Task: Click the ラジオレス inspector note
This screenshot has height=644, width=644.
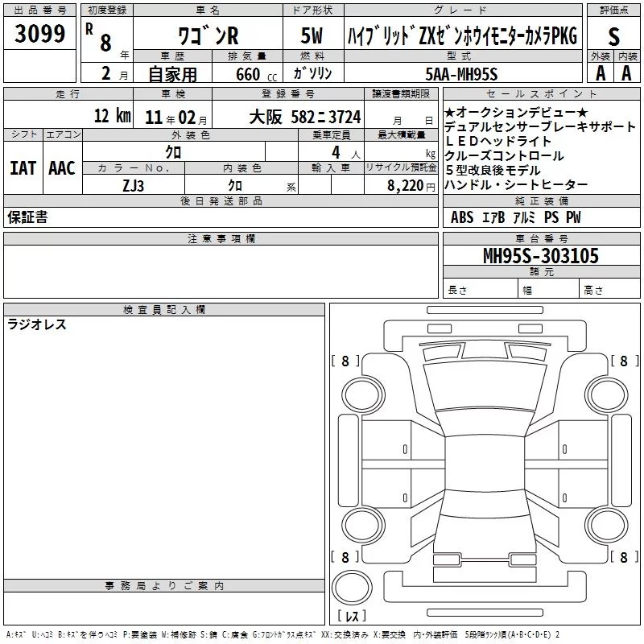Action: tap(37, 325)
